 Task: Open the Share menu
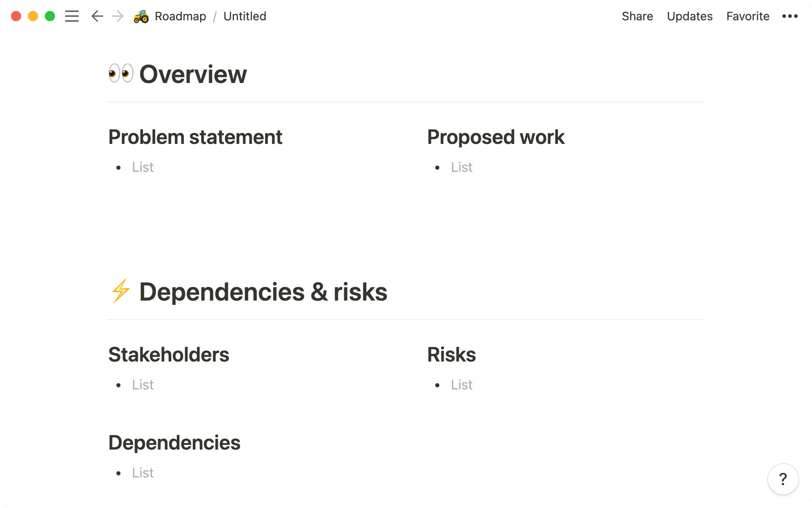(x=637, y=16)
